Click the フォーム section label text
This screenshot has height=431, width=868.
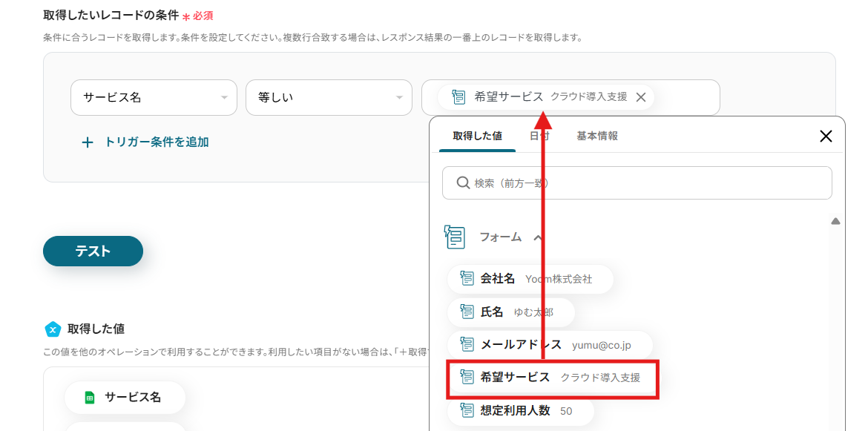(501, 237)
